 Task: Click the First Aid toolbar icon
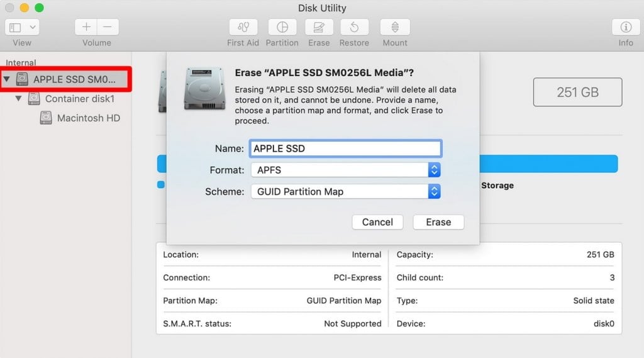click(x=243, y=28)
